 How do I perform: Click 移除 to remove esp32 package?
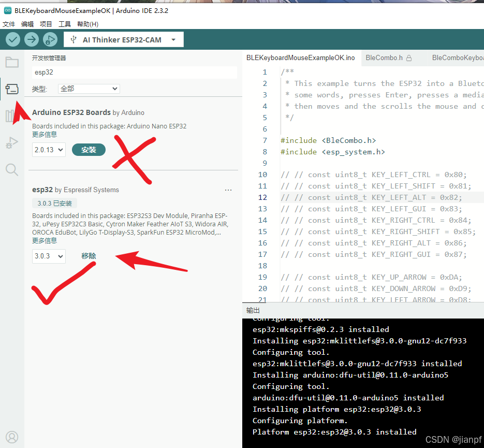point(89,256)
